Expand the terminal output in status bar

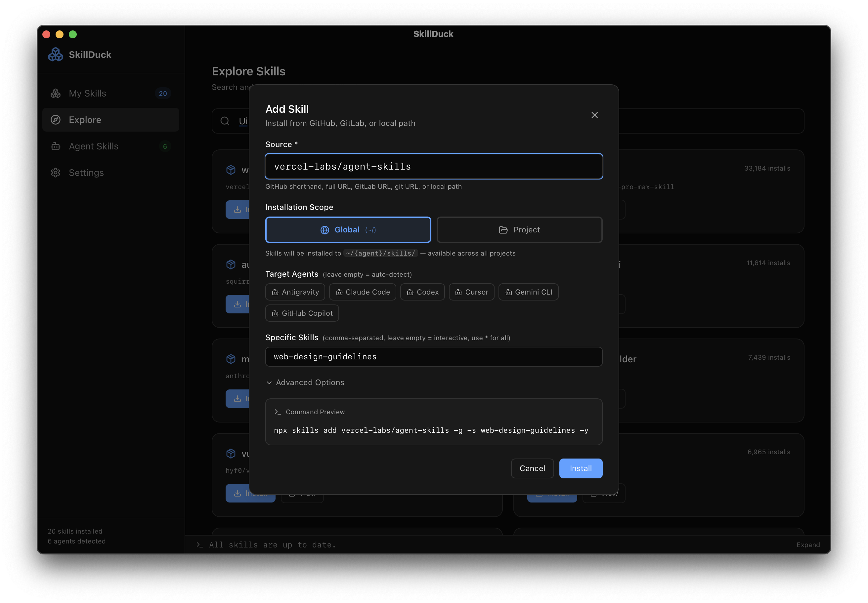[808, 544]
